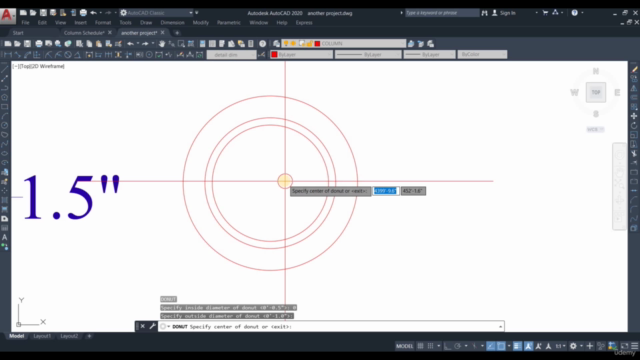Click the red layer color swatch beside COLUMN
Viewport: 640px width, 360px height.
click(x=317, y=44)
